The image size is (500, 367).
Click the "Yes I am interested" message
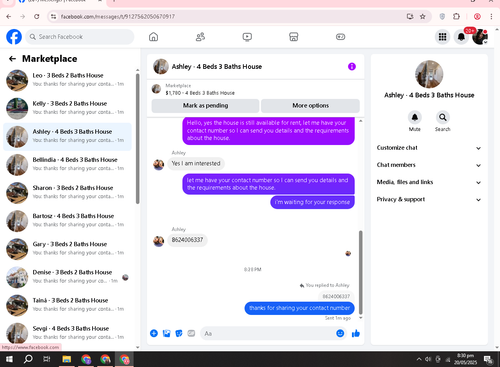196,164
